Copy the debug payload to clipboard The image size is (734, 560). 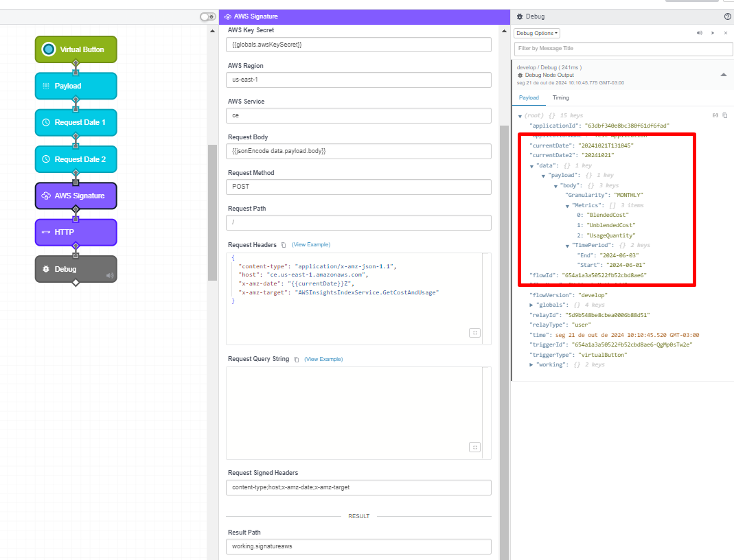tap(724, 115)
